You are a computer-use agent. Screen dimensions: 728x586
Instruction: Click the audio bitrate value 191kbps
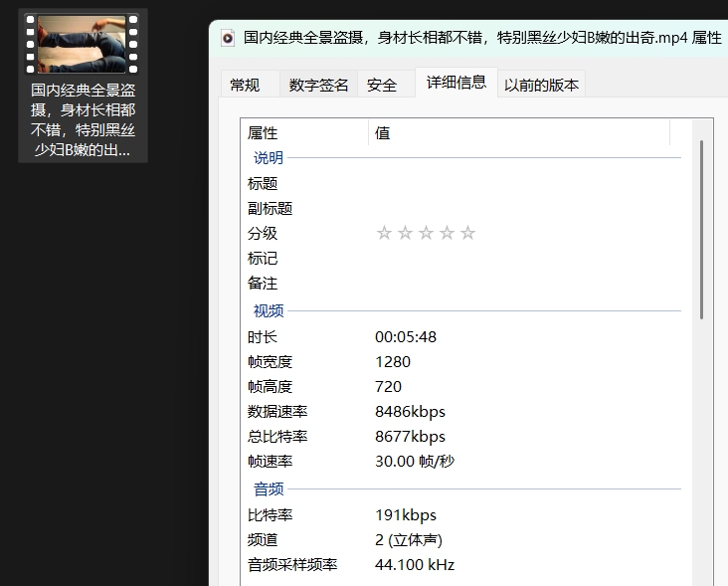click(406, 515)
